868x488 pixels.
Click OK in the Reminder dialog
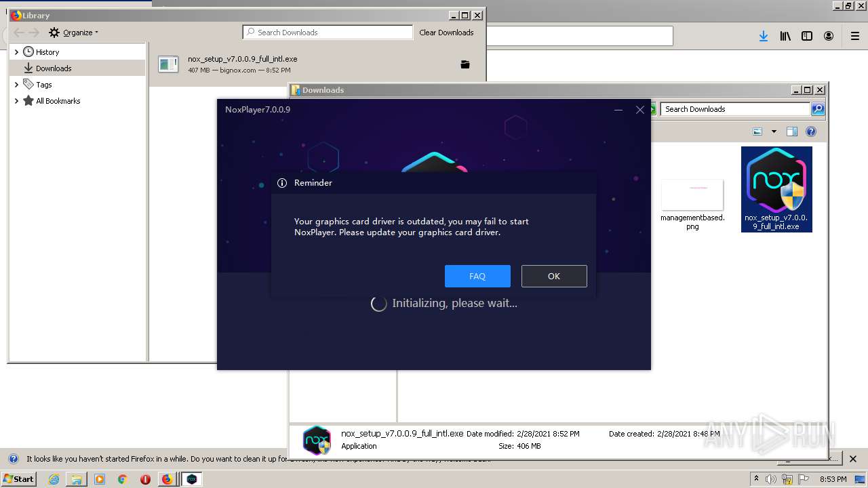click(x=554, y=276)
